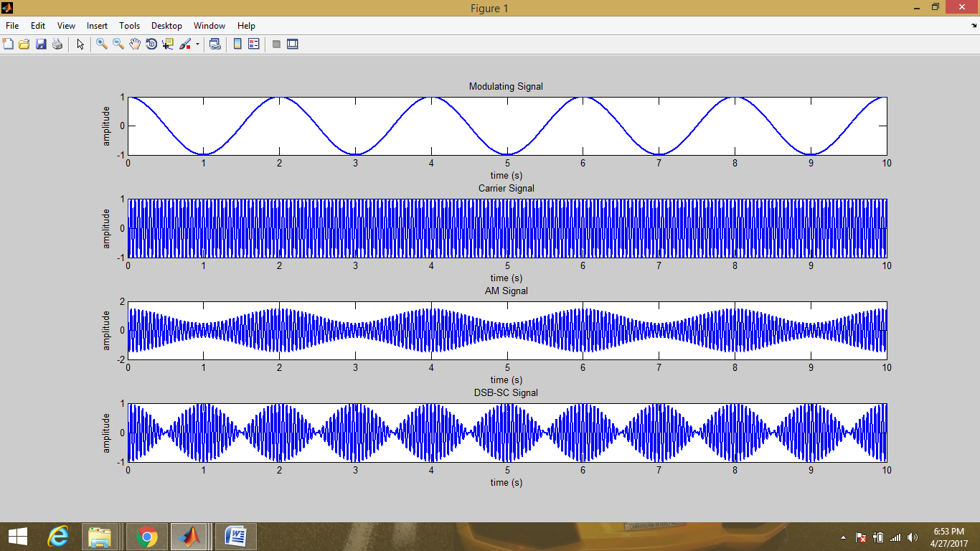The image size is (980, 551).
Task: Select the Data Cursor tool
Action: click(x=168, y=44)
